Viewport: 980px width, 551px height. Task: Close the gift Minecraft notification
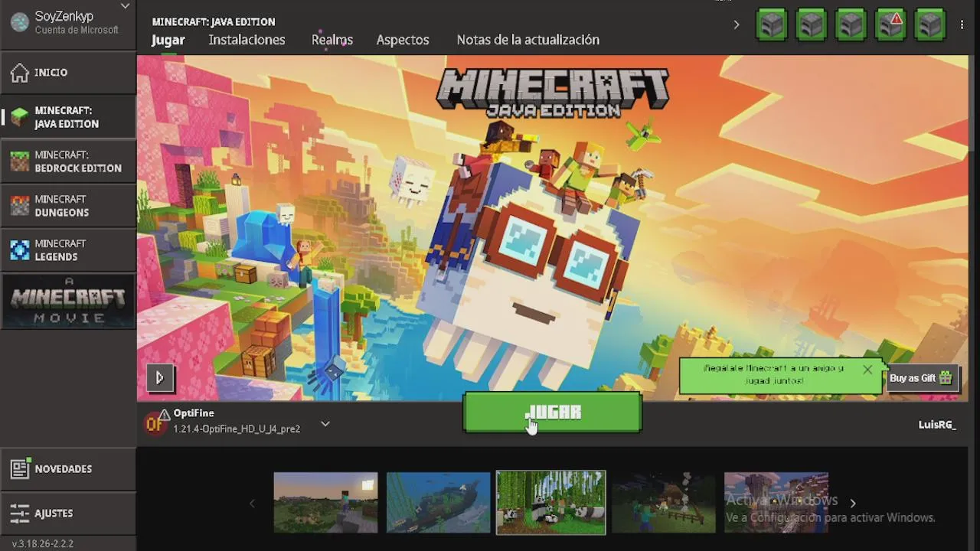coord(867,370)
